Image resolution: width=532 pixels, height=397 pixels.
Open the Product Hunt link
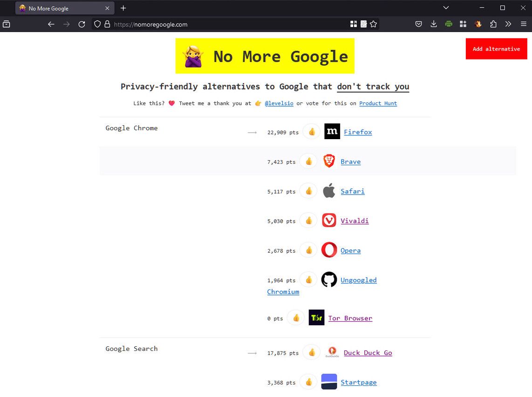tap(378, 103)
